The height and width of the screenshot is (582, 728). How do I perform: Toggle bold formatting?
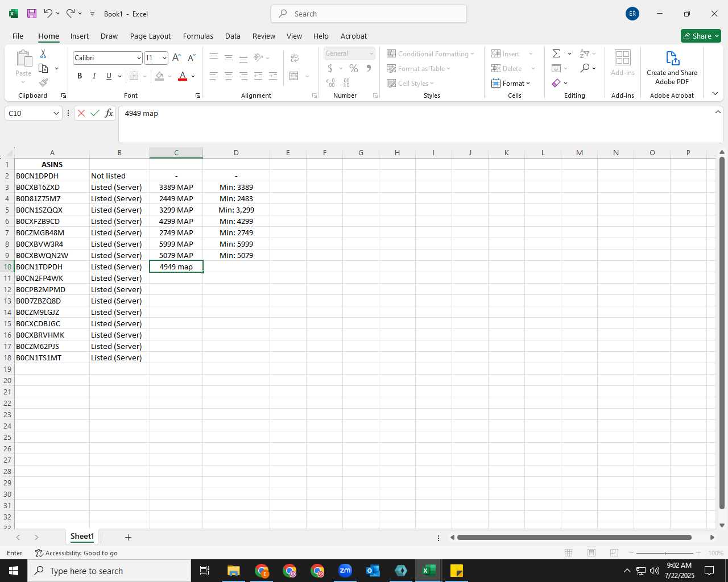80,76
